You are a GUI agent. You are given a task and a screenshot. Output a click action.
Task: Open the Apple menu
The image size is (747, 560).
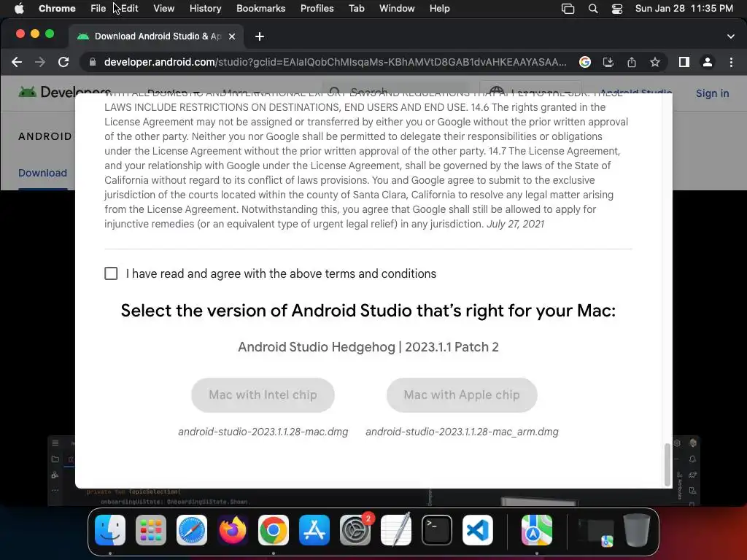(19, 9)
